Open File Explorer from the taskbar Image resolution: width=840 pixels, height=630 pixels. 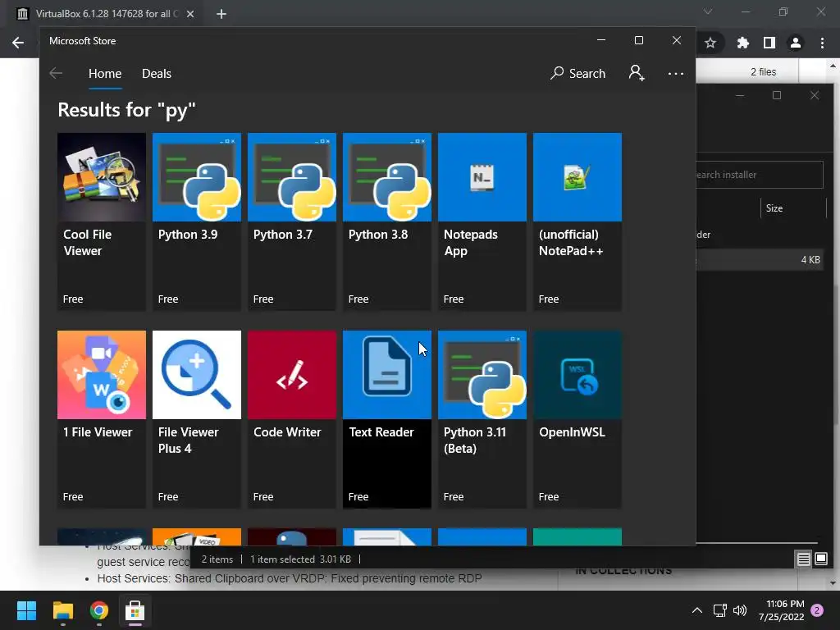(x=62, y=610)
